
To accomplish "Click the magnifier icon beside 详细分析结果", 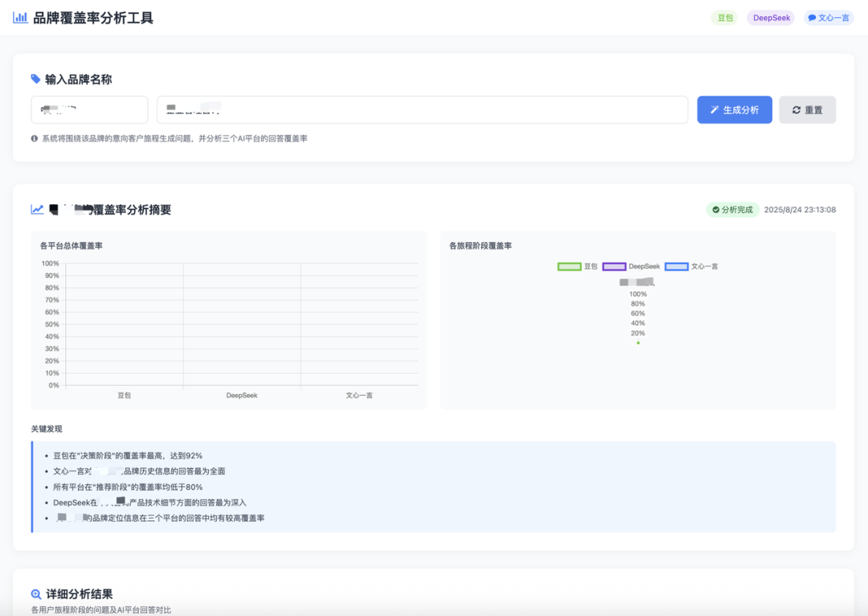I will [36, 594].
